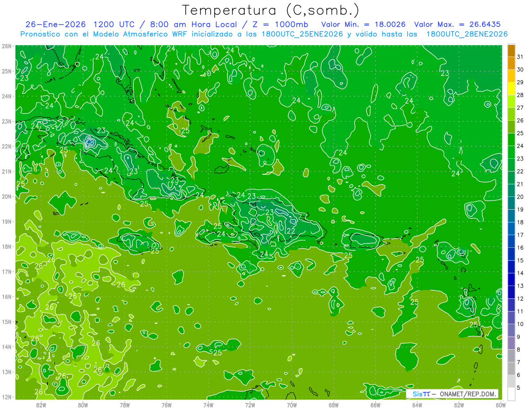Click the latitude axis label "20N"
The image size is (532, 411).
(x=7, y=196)
